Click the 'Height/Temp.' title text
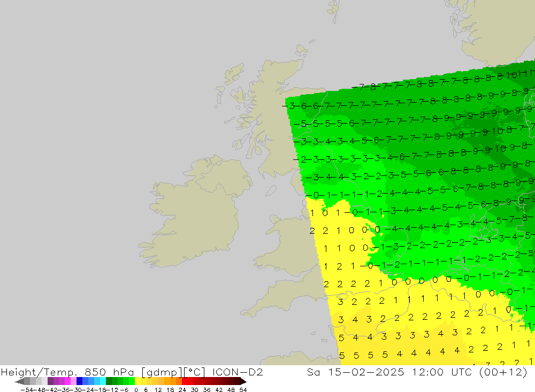Image resolution: width=535 pixels, height=392 pixels. point(39,372)
